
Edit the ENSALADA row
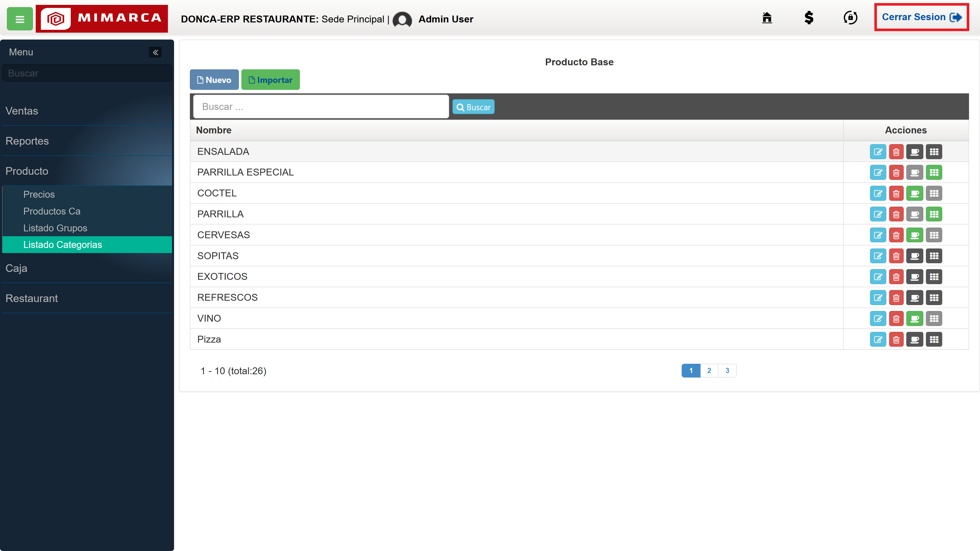[x=878, y=152]
